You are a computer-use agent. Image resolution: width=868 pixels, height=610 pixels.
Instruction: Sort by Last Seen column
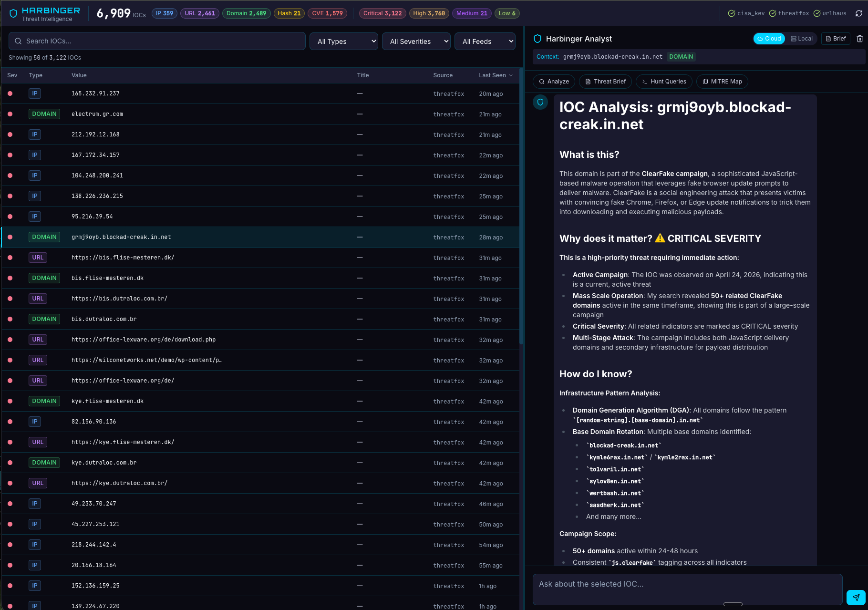point(496,75)
